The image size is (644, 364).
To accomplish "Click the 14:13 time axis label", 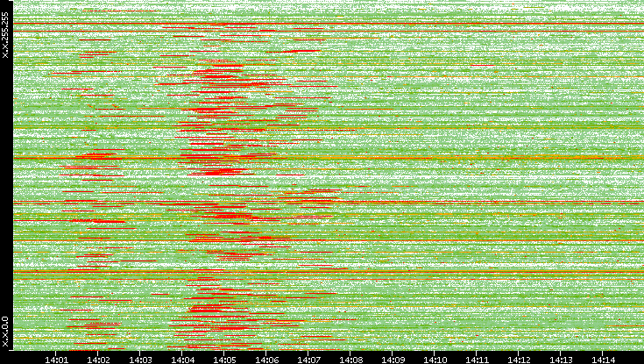I will coord(561,360).
